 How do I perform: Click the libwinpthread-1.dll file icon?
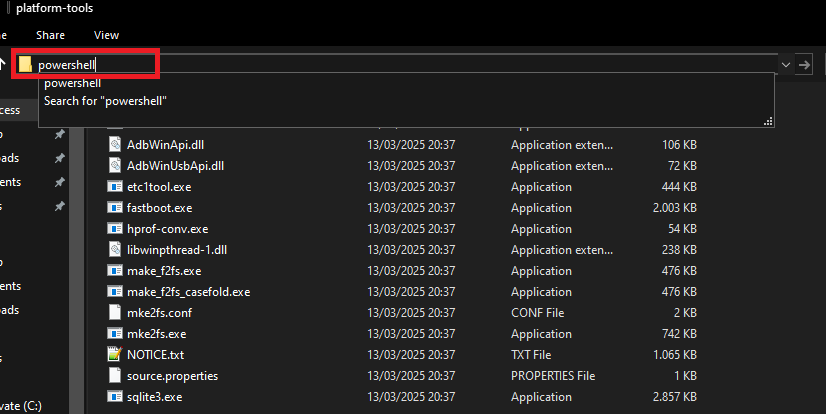pos(114,250)
